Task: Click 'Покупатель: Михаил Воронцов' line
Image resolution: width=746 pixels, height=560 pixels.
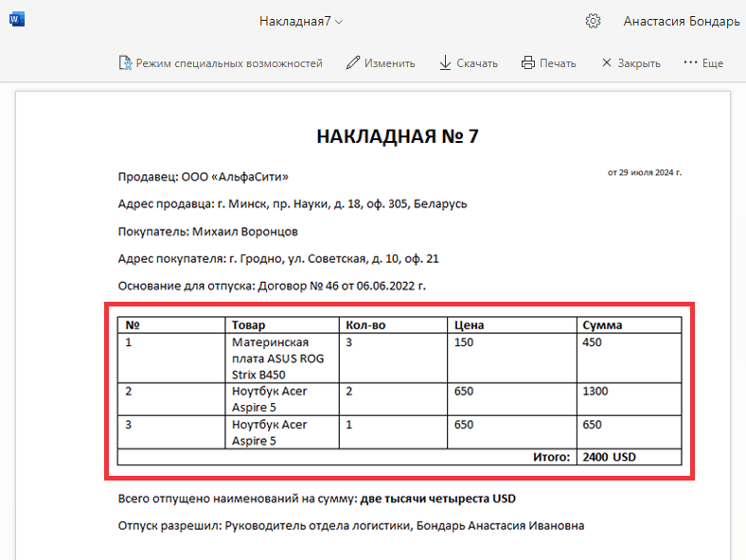Action: pyautogui.click(x=208, y=232)
